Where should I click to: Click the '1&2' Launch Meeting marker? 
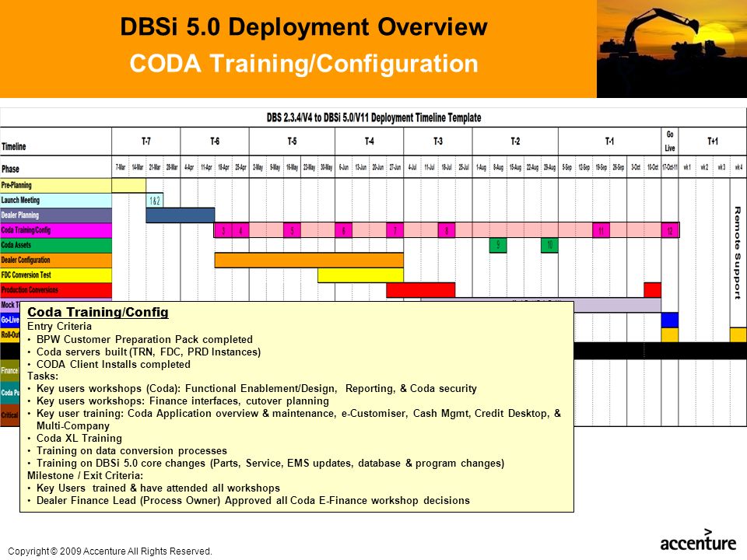(x=155, y=201)
